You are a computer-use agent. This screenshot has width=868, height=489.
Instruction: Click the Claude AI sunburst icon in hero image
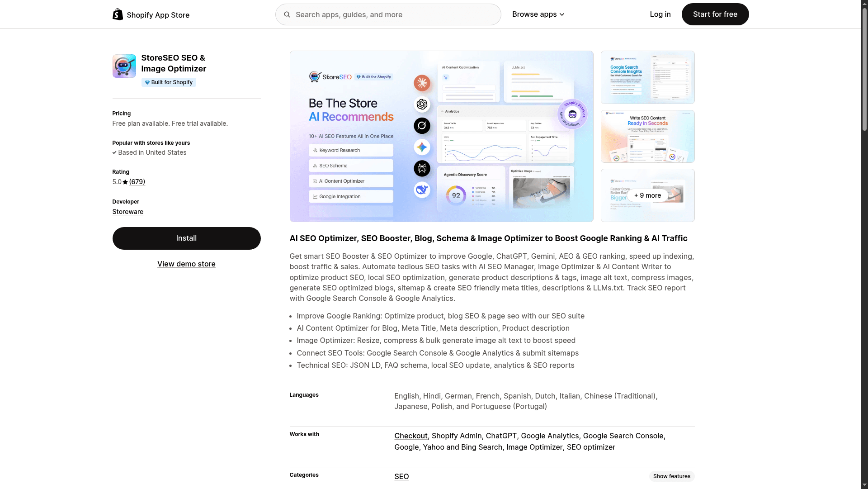pos(422,83)
